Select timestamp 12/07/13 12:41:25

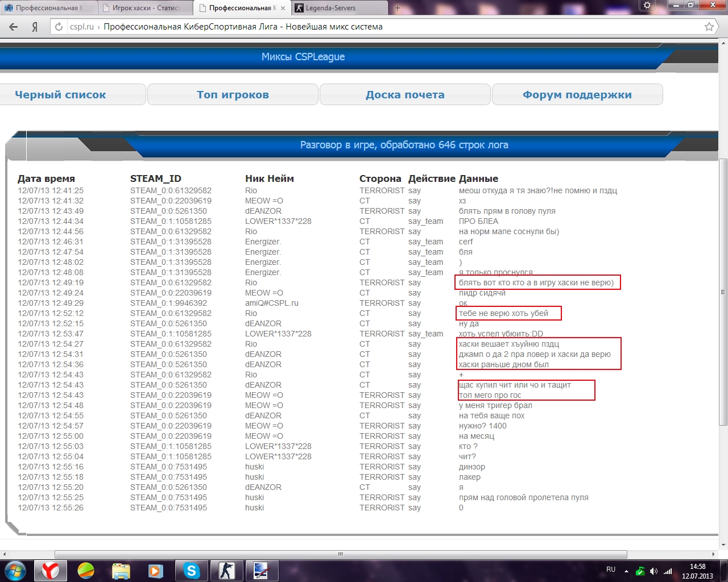(51, 190)
